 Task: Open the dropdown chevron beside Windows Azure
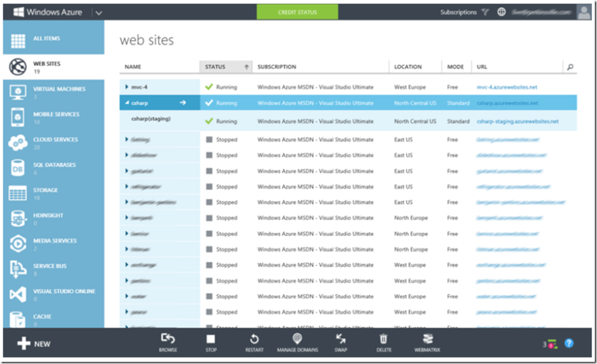tap(99, 13)
